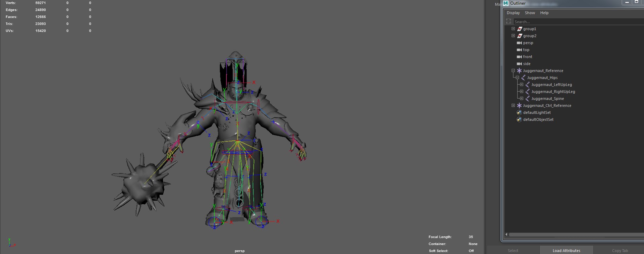Open the Outliner Help menu
Image resolution: width=644 pixels, height=254 pixels.
click(544, 13)
